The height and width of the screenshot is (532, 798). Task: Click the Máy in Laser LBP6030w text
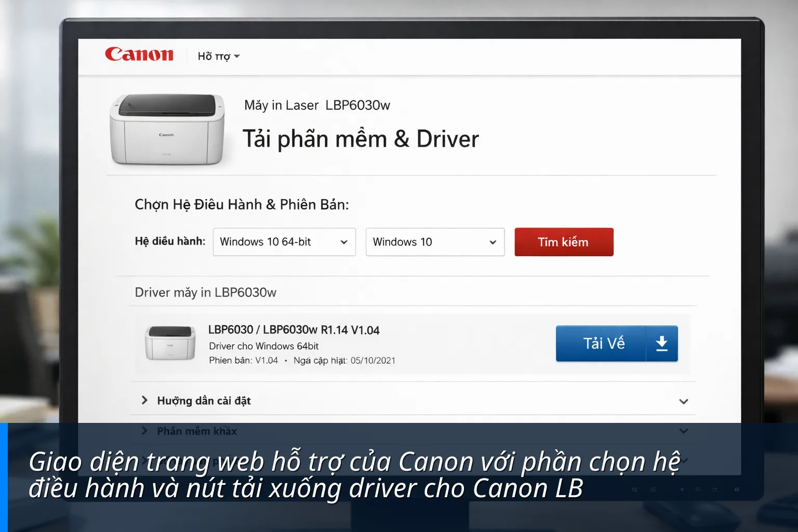click(317, 105)
